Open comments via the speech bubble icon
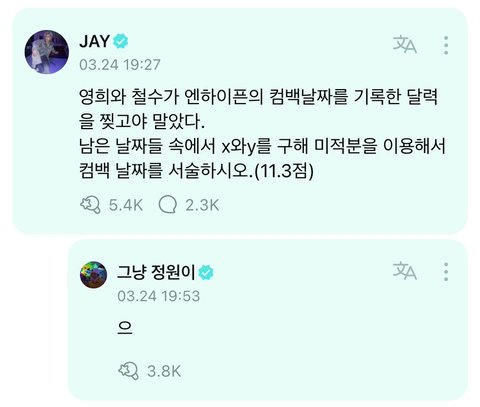This screenshot has width=480, height=407. [167, 204]
